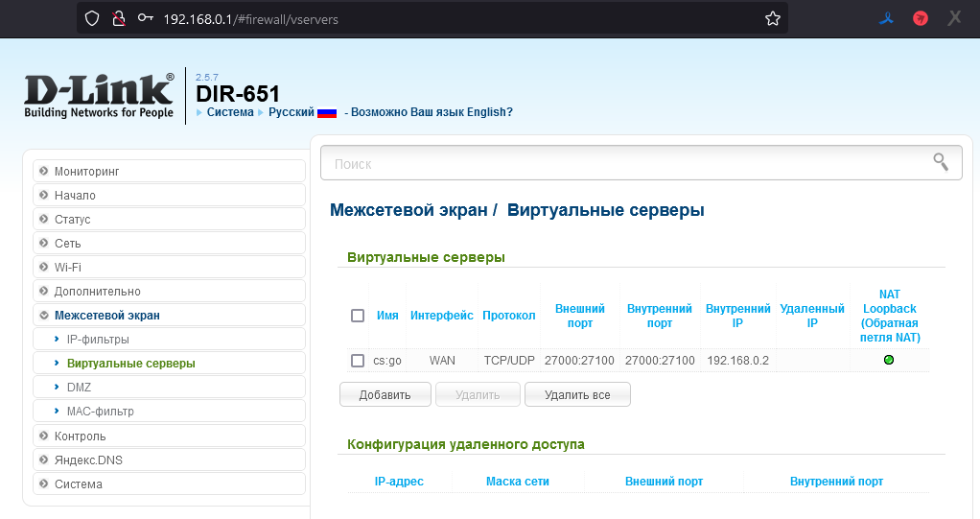Click the D-Link logo
980x519 pixels.
coord(99,96)
